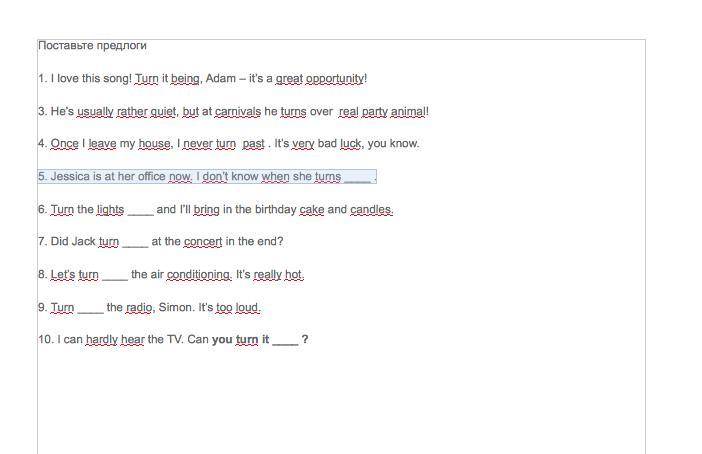Screen dimensions: 702x454
Task: Click the word 'conditioning' in sentence 8
Action: [198, 274]
